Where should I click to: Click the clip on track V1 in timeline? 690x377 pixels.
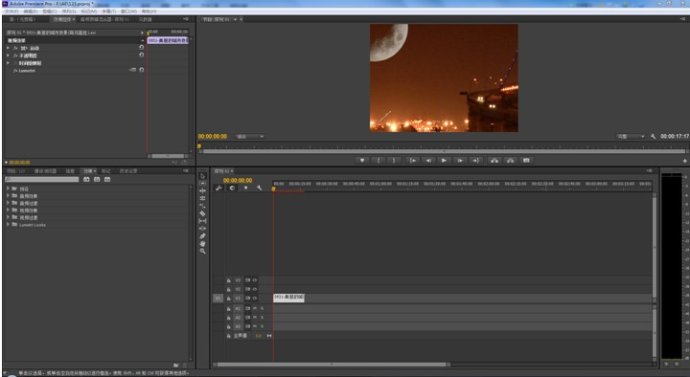coord(289,298)
